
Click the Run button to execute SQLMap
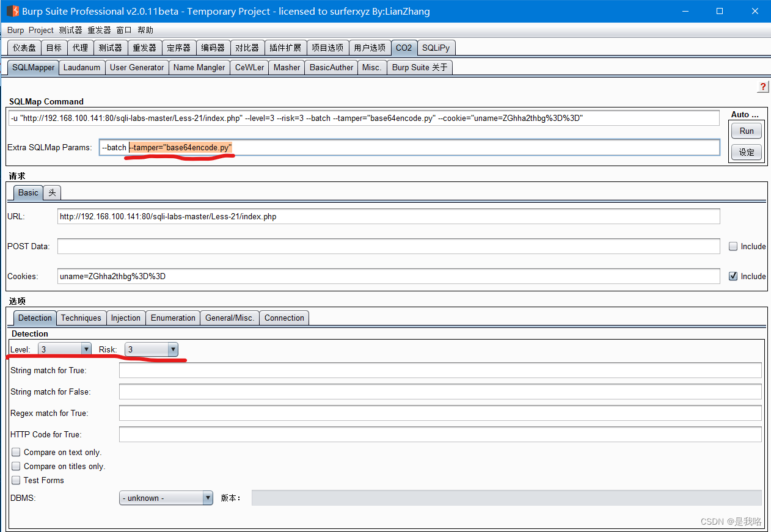(746, 131)
